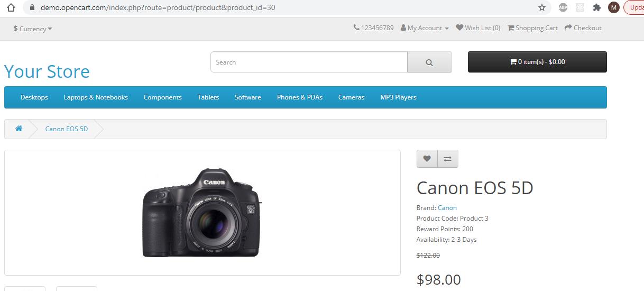Open the main Canon camera product image
The width and height of the screenshot is (644, 291).
(x=202, y=213)
